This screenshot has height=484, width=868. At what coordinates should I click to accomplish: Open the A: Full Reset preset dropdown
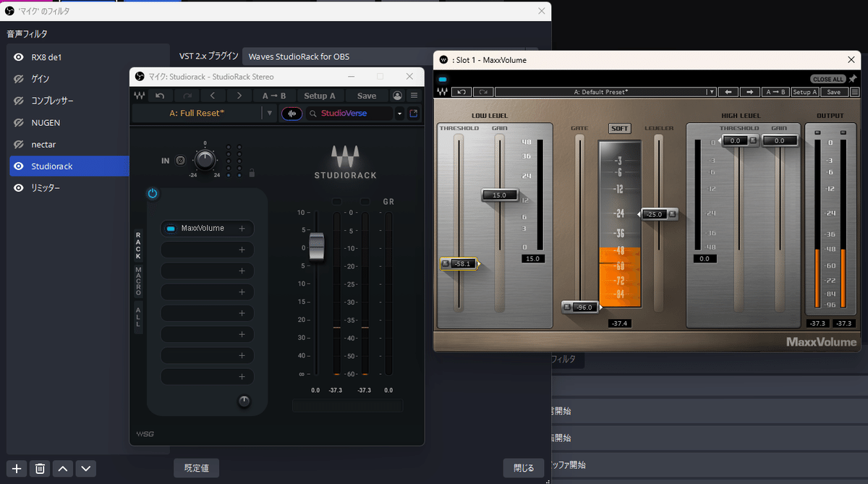point(270,114)
